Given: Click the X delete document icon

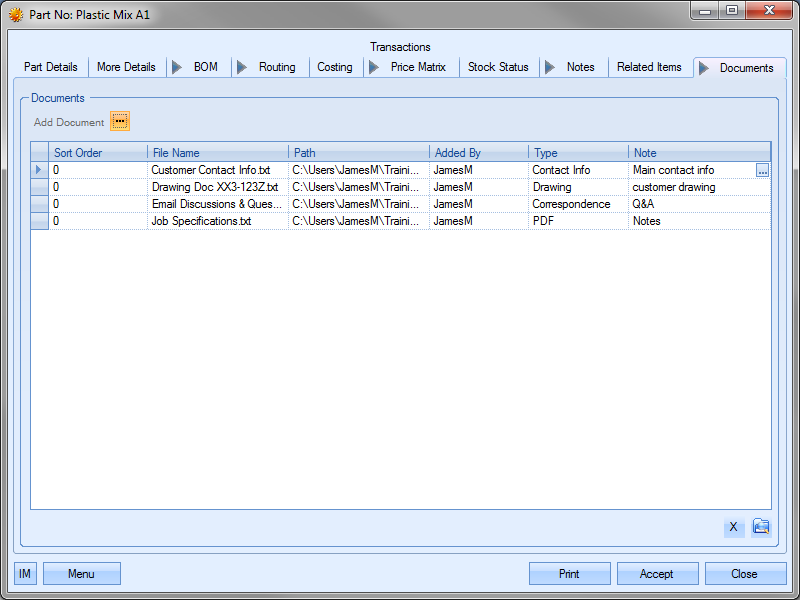Looking at the screenshot, I should click(733, 527).
